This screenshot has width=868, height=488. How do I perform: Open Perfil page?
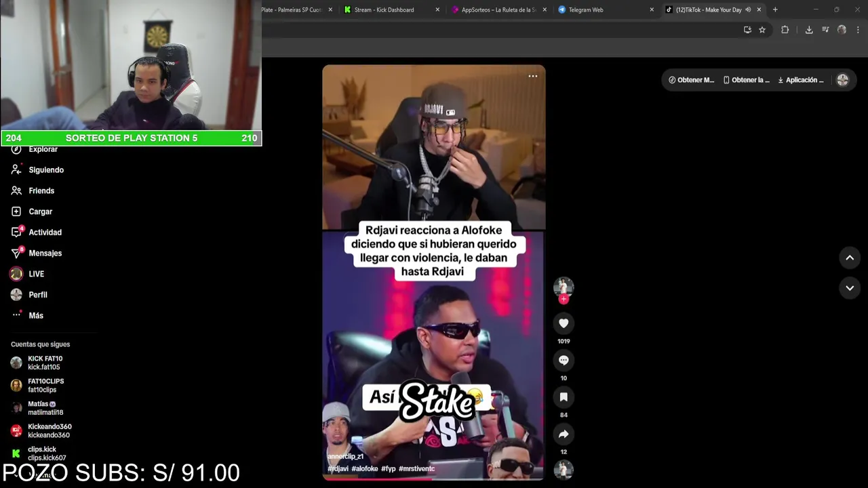[38, 295]
